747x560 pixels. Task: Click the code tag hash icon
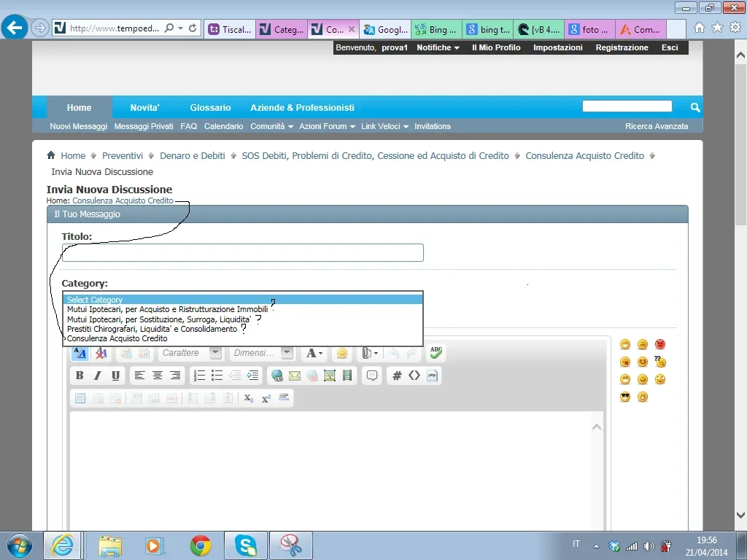pyautogui.click(x=396, y=376)
